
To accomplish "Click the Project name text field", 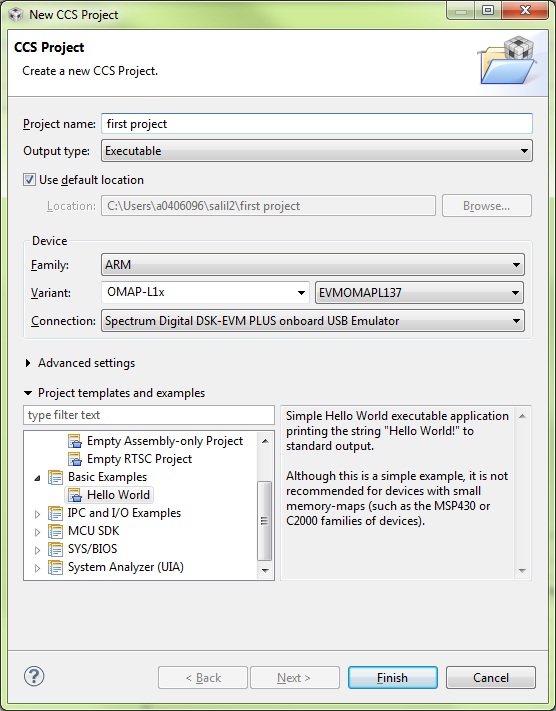I will 317,124.
